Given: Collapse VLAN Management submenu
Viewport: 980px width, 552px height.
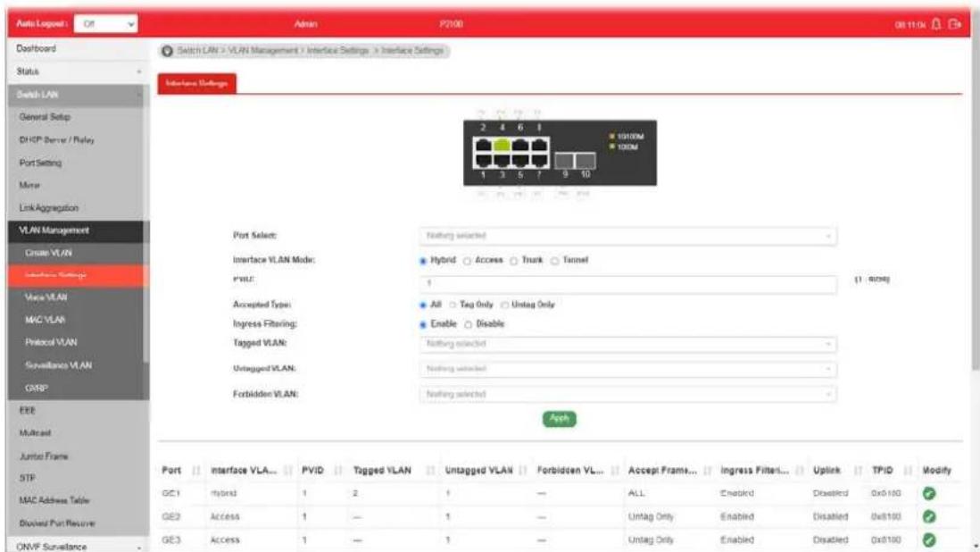Looking at the screenshot, I should pyautogui.click(x=75, y=230).
